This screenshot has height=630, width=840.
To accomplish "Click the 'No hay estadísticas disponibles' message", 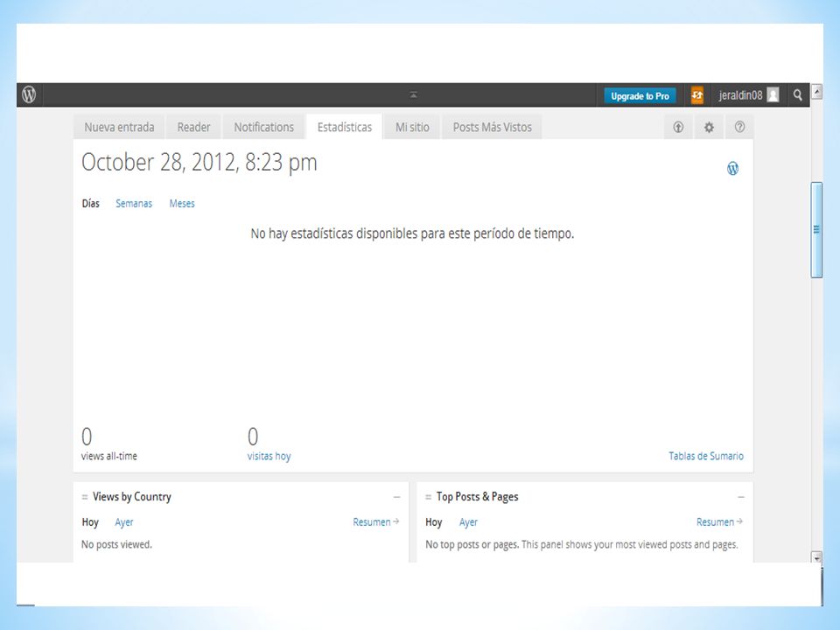I will tap(412, 234).
